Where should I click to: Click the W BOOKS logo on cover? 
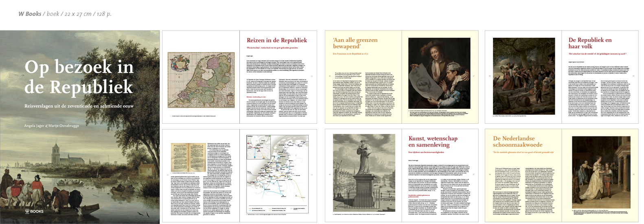pos(34,211)
